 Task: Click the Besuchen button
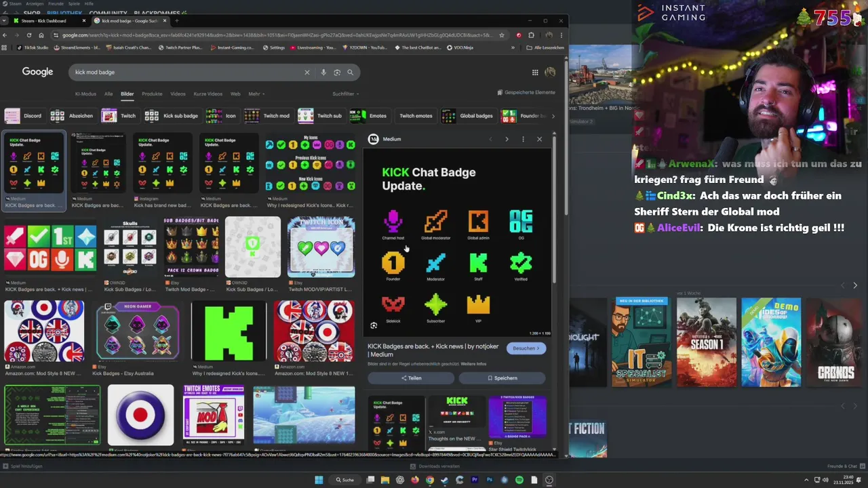pos(526,348)
